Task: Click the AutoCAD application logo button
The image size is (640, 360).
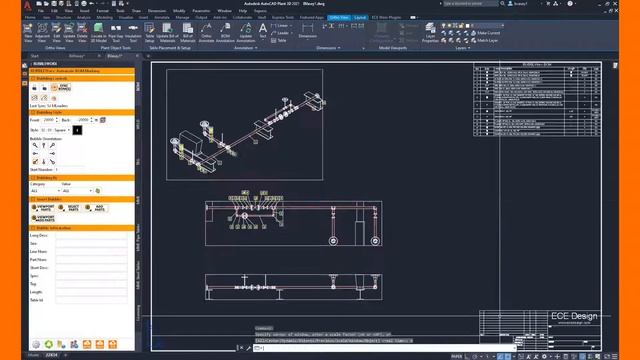Action: tap(27, 5)
